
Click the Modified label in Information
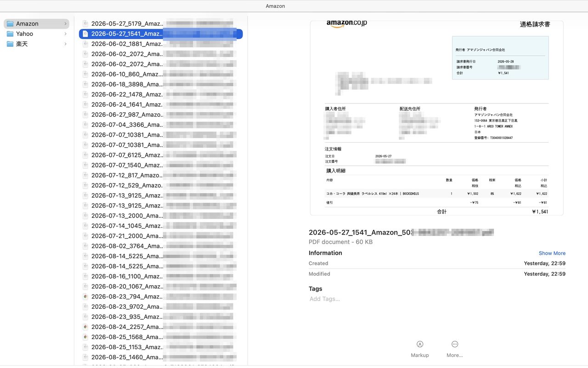(x=319, y=274)
